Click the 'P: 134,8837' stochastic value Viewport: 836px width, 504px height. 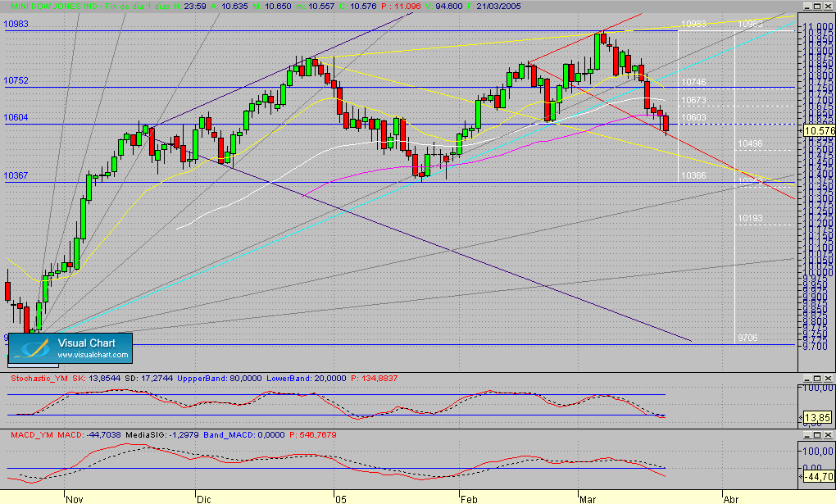pyautogui.click(x=375, y=378)
